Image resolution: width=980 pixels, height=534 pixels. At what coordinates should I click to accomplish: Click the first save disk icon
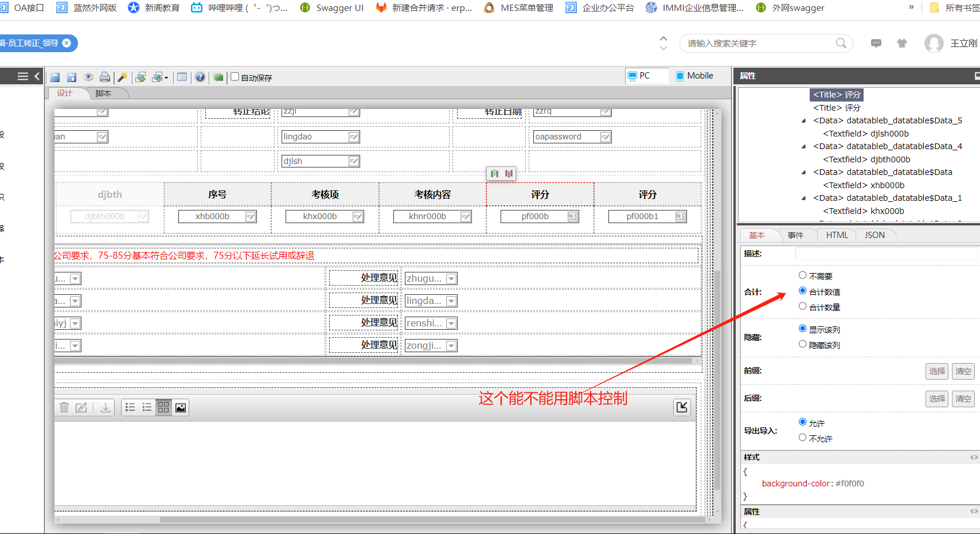[x=55, y=77]
